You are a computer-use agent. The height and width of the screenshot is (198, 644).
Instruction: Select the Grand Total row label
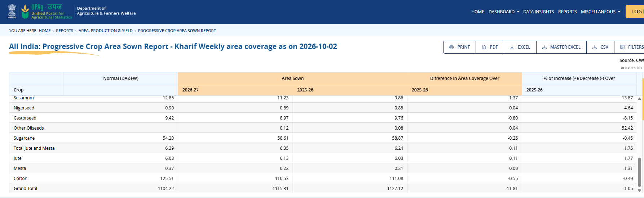[x=25, y=189]
